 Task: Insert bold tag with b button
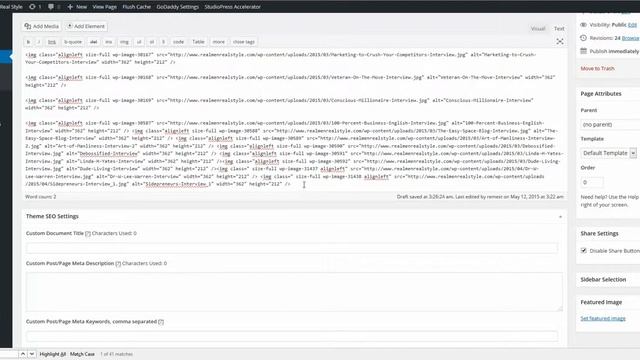[28, 42]
